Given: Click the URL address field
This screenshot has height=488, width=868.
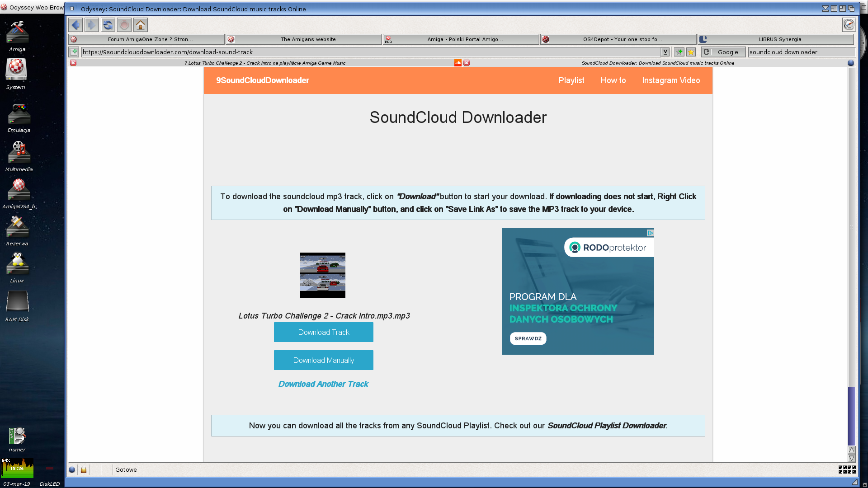Looking at the screenshot, I should 371,52.
